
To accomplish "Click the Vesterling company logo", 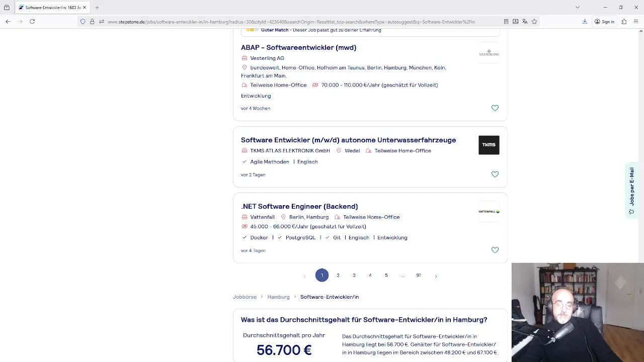I will coord(489,53).
